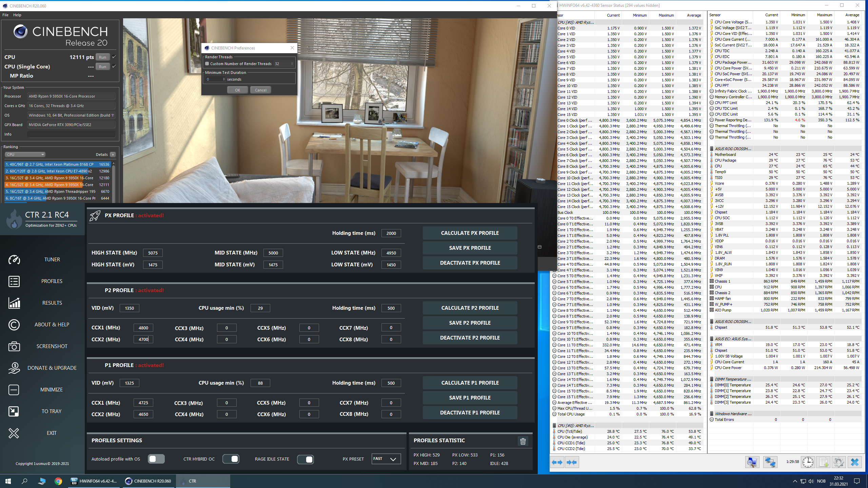Viewport: 868px width, 488px height.
Task: Click the volume icon in system tray
Action: click(x=811, y=481)
